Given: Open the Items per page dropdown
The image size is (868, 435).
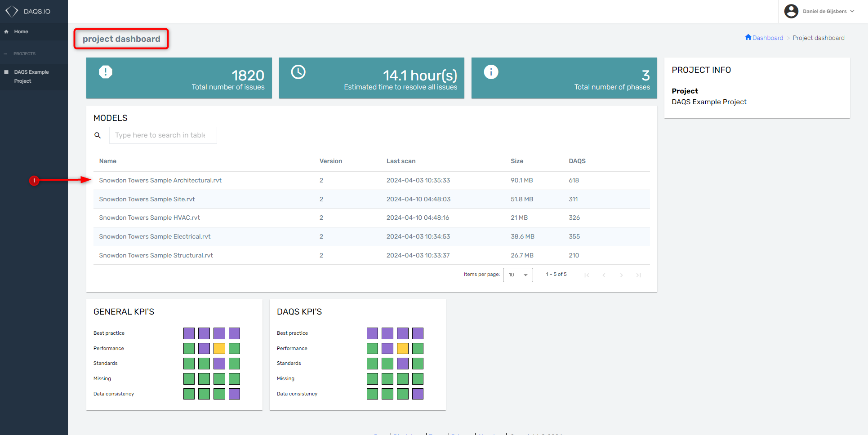Looking at the screenshot, I should point(518,275).
